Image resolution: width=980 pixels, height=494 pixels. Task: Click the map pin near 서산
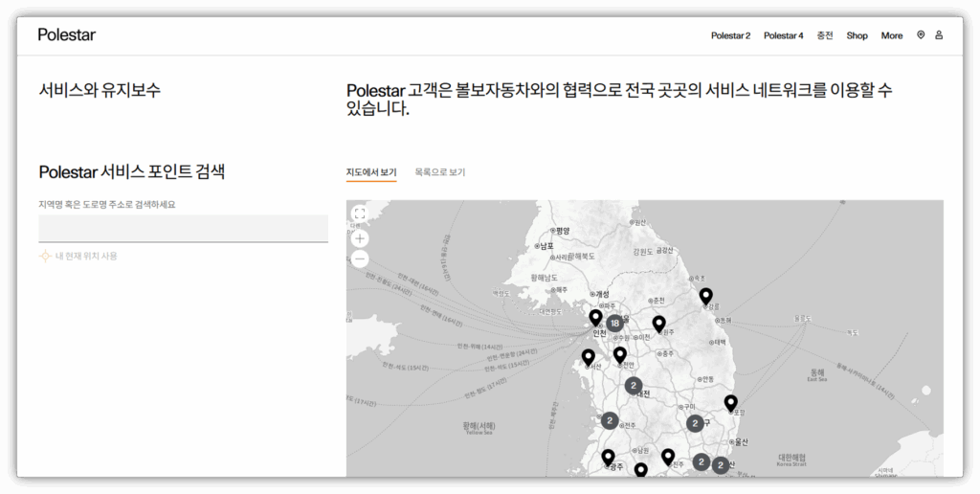click(589, 357)
